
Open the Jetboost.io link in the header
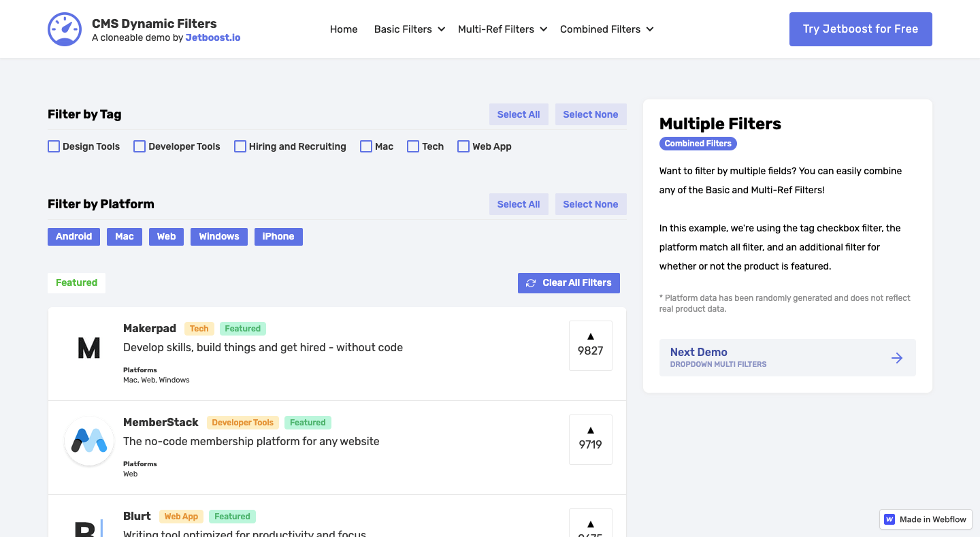[x=213, y=37]
